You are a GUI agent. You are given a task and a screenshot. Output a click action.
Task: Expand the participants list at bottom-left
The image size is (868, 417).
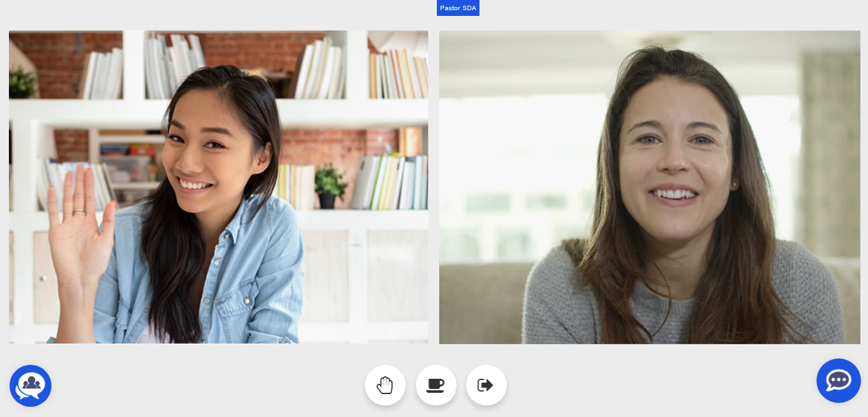[x=31, y=385]
